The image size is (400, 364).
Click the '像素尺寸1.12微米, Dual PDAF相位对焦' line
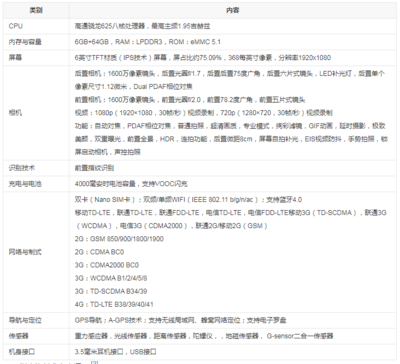(x=134, y=87)
